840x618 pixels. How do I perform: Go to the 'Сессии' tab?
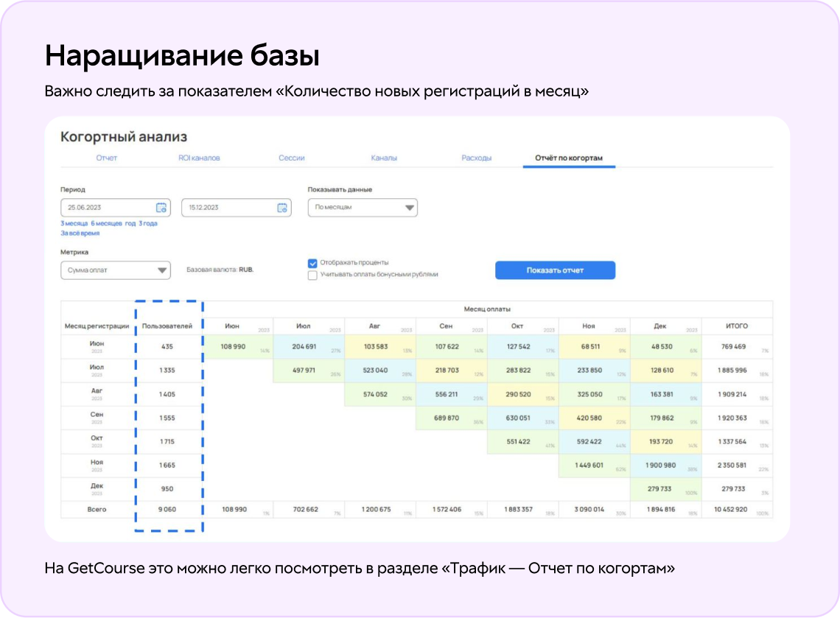(x=291, y=158)
